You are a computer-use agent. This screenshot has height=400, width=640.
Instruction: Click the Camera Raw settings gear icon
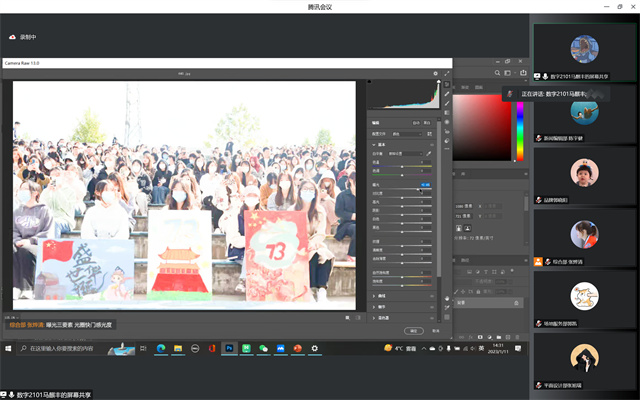437,73
